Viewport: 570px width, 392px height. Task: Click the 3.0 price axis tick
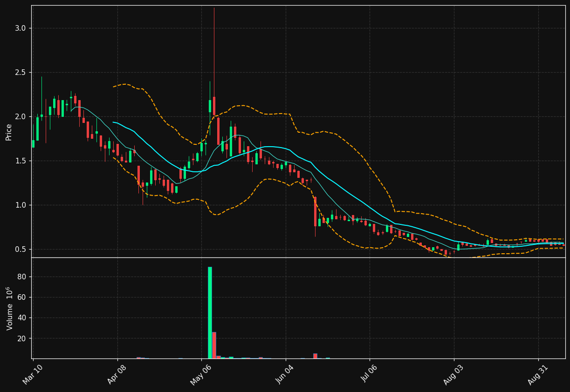click(21, 28)
